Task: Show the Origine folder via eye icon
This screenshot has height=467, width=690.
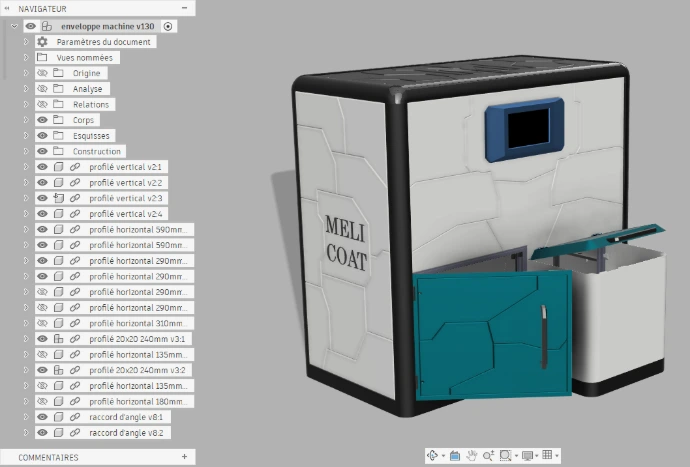Action: point(43,73)
